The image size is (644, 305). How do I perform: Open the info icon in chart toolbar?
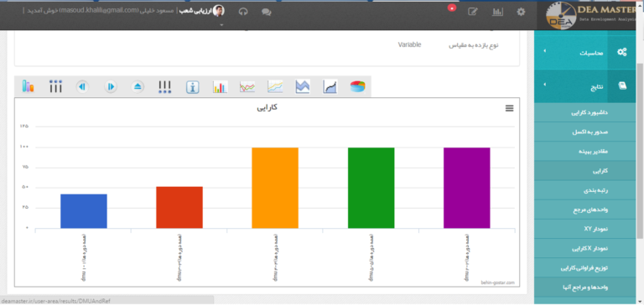(193, 86)
